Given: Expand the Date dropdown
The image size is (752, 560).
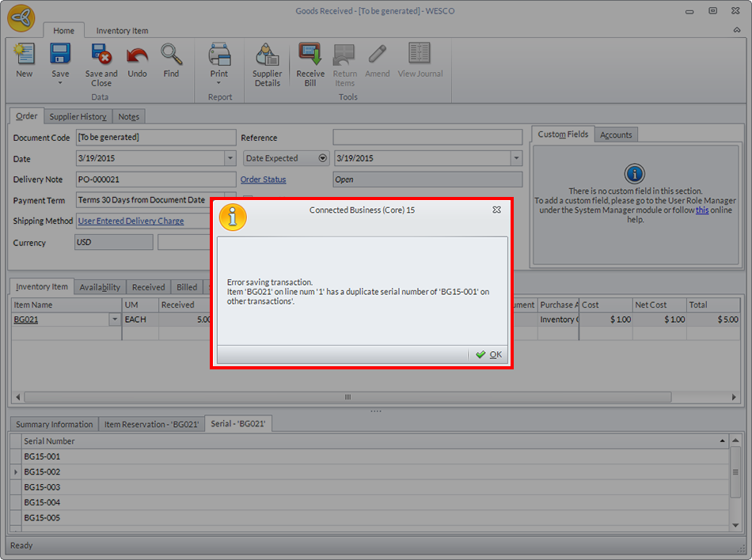Looking at the screenshot, I should 230,158.
